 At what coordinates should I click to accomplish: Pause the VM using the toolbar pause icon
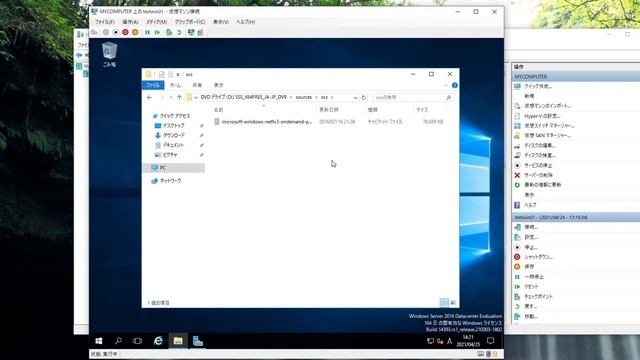click(147, 32)
